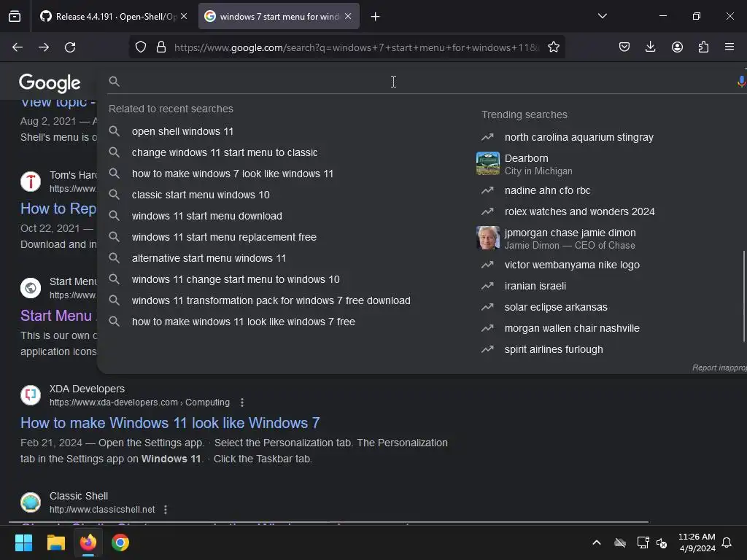Viewport: 747px width, 560px height.
Task: View site security via the padlock icon
Action: click(161, 47)
